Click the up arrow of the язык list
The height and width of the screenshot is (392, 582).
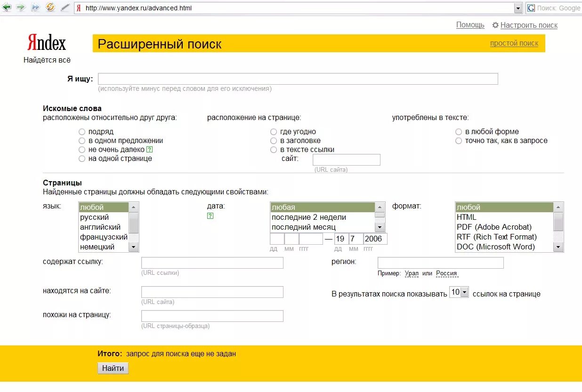click(134, 207)
